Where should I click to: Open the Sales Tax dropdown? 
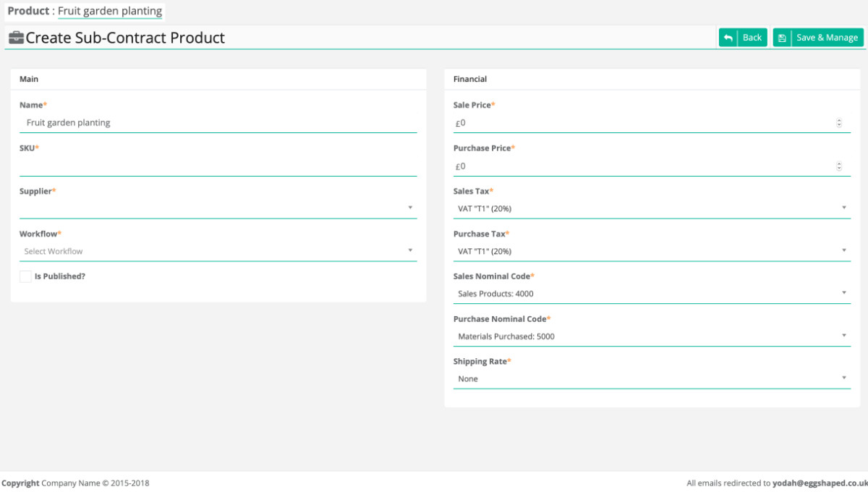pyautogui.click(x=651, y=208)
